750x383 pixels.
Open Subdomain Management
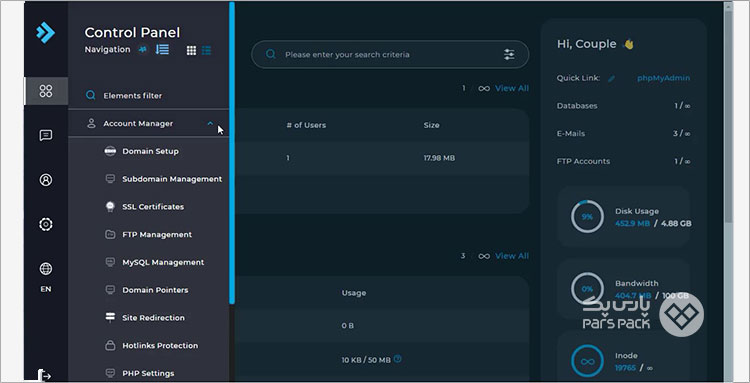click(x=172, y=179)
